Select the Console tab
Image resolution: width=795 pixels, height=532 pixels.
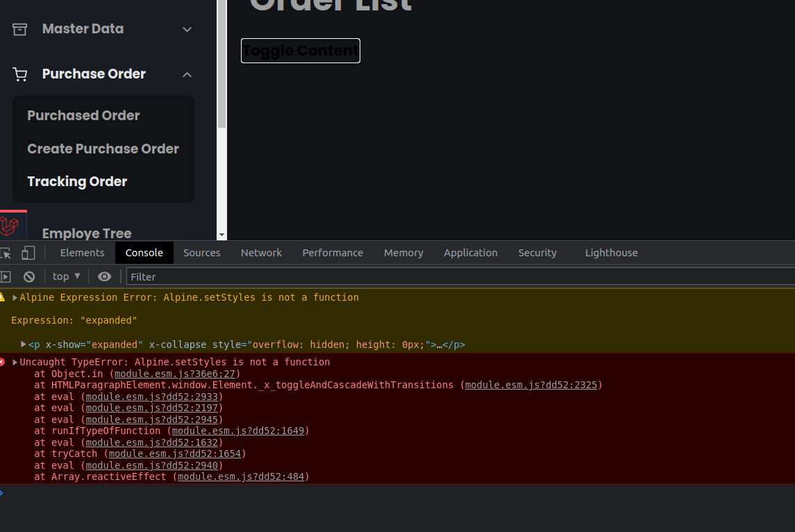[x=144, y=253]
